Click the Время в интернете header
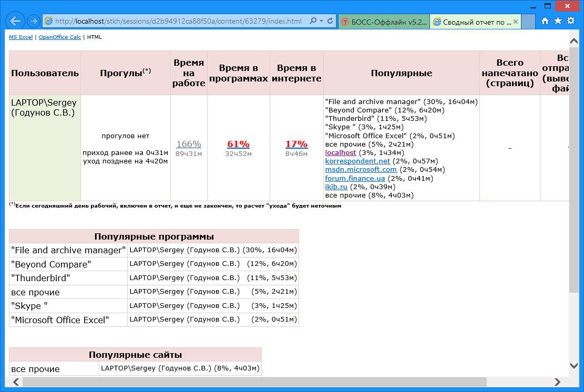Viewport: 584px width, 392px height. click(296, 73)
